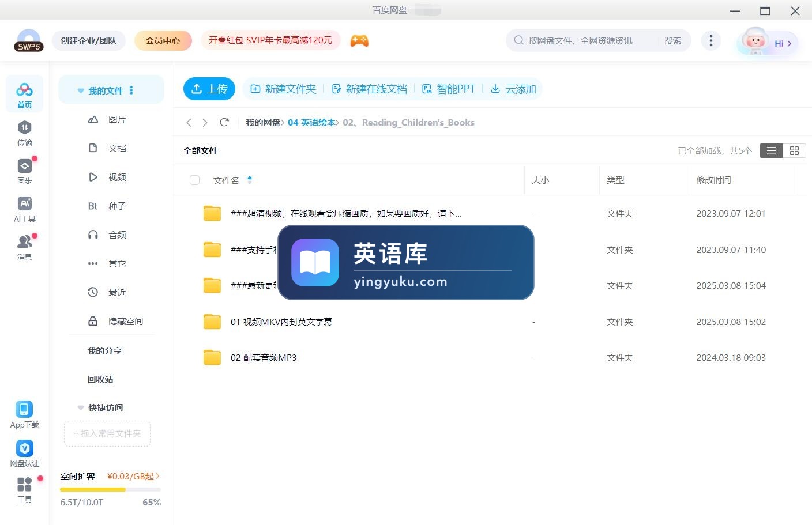Sort by 修改时间 column header
The width and height of the screenshot is (812, 525).
pyautogui.click(x=713, y=180)
